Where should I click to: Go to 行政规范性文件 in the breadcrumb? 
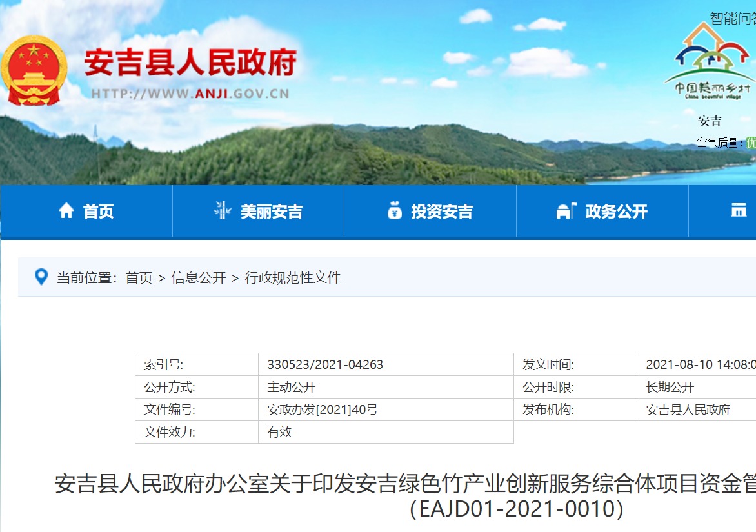[x=293, y=277]
